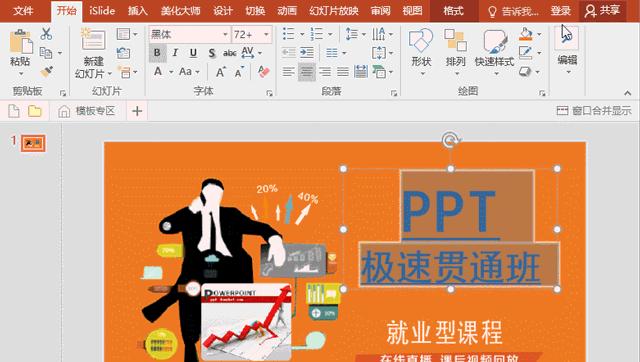Open slide Layout options icon
Viewport: 640px width, 362px height.
124,34
